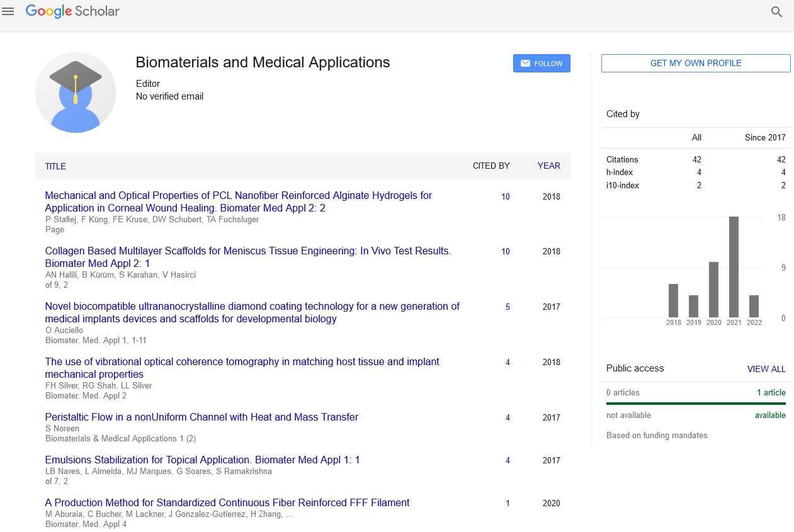Sort publications by Title column
The image size is (794, 532).
(55, 166)
